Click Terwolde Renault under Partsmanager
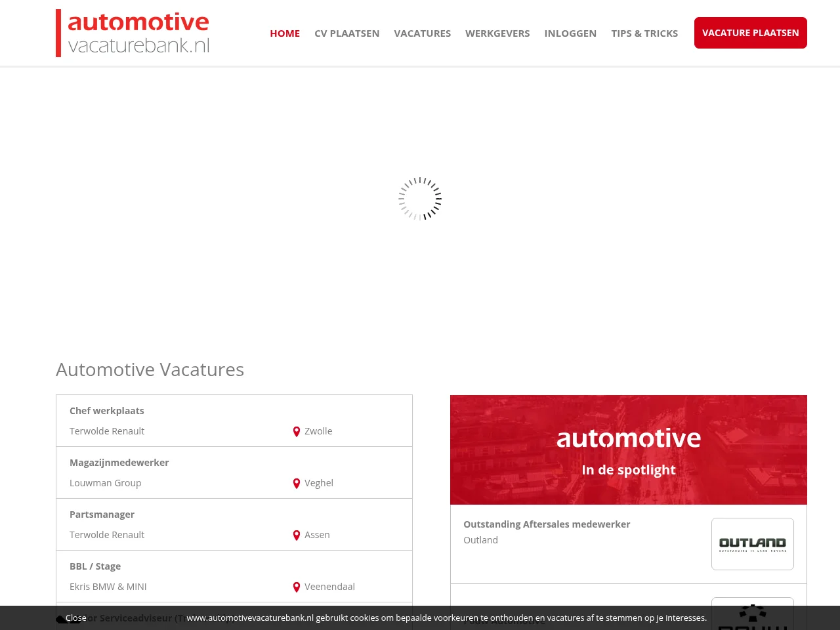840x630 pixels. tap(107, 535)
